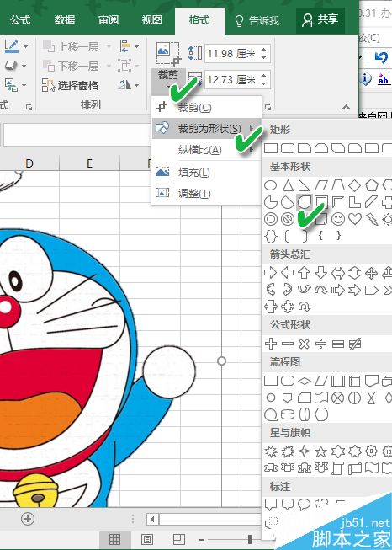Choose the not-equal equation shape
Screen dimensions: 392x550
pyautogui.click(x=355, y=344)
